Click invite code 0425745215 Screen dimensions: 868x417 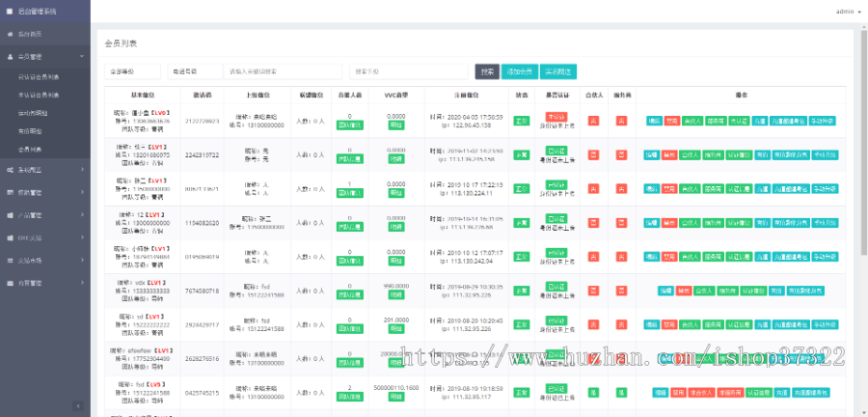[x=203, y=392]
